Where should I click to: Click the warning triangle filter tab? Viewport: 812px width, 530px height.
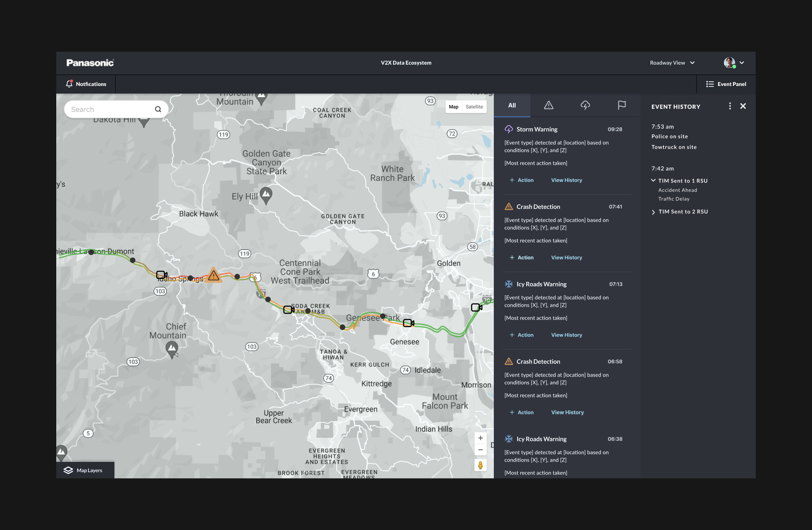click(x=549, y=105)
